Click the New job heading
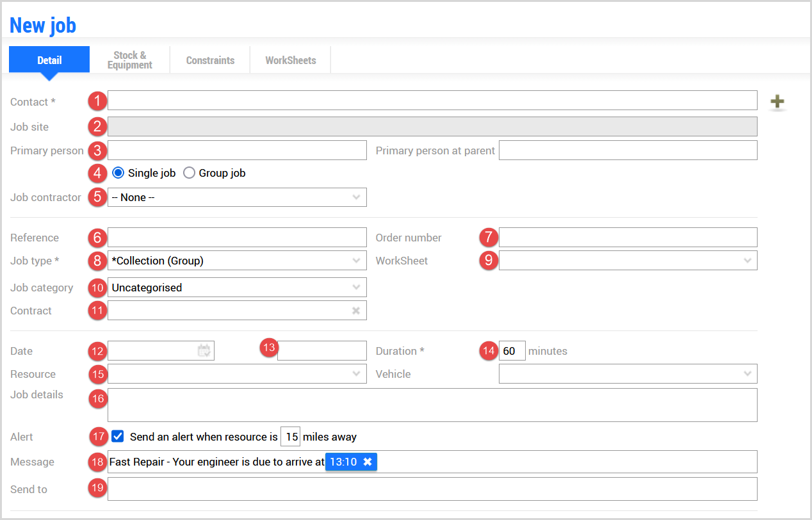 point(43,25)
